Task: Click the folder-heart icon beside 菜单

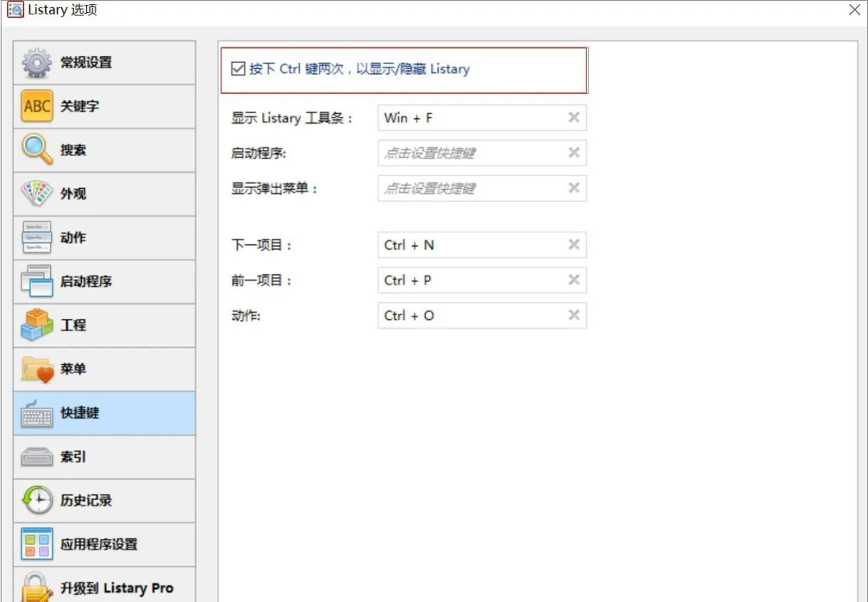Action: (35, 369)
